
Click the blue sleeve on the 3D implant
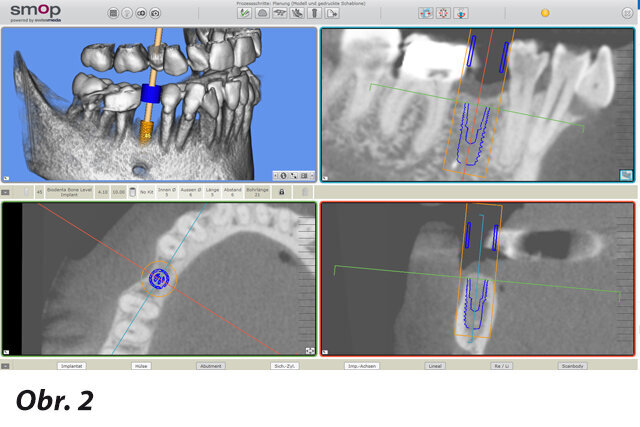pos(152,94)
